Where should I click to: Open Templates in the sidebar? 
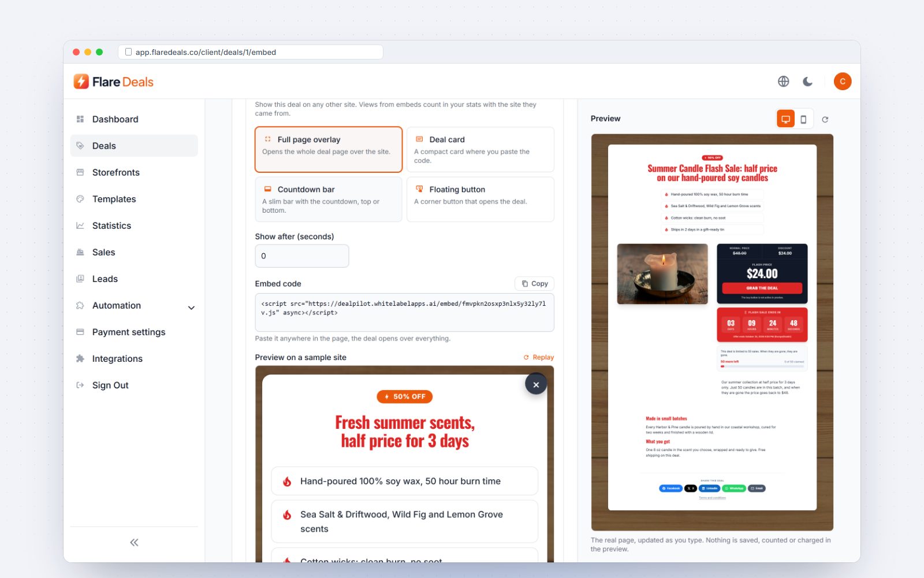click(x=134, y=199)
